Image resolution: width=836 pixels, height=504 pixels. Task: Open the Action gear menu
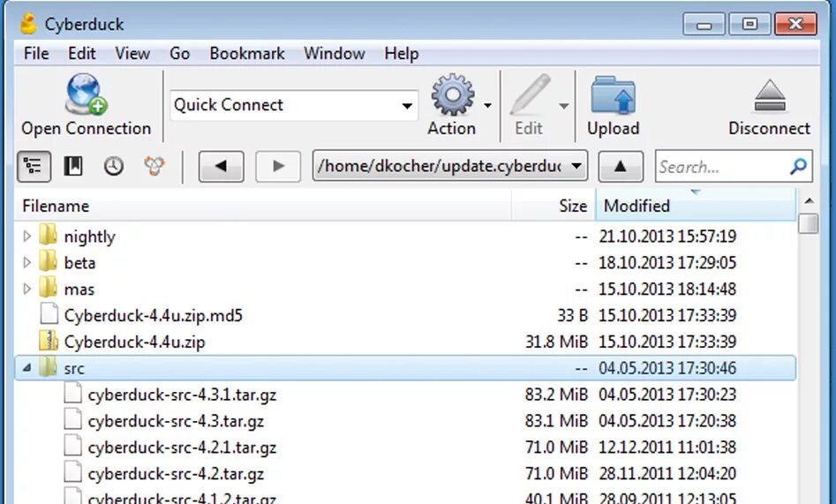453,94
